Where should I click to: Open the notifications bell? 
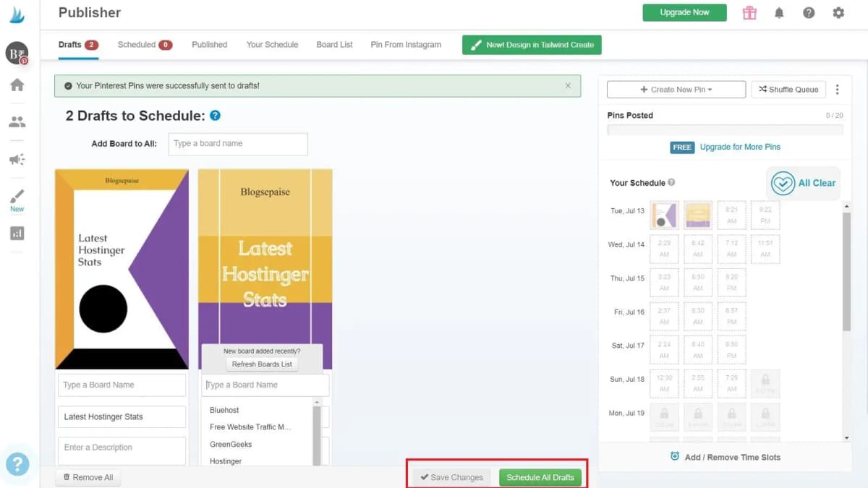coord(779,13)
